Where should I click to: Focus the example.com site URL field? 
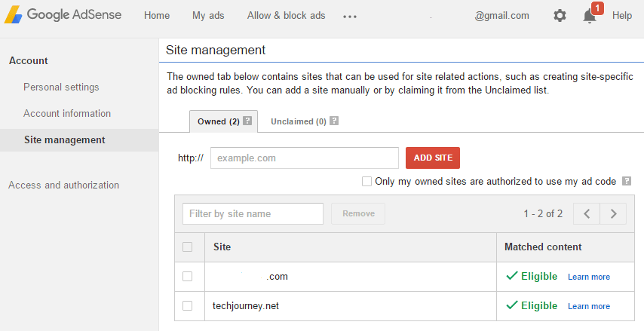pos(305,158)
